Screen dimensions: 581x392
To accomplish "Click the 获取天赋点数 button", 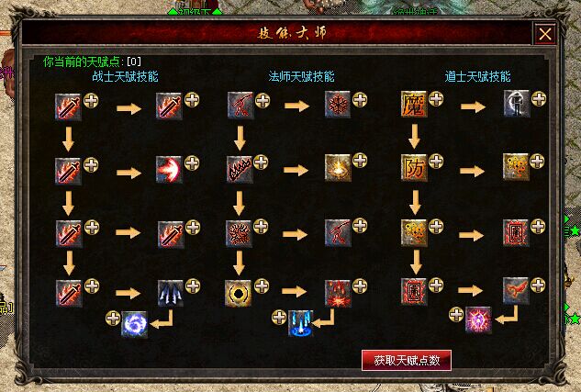I will coord(407,360).
